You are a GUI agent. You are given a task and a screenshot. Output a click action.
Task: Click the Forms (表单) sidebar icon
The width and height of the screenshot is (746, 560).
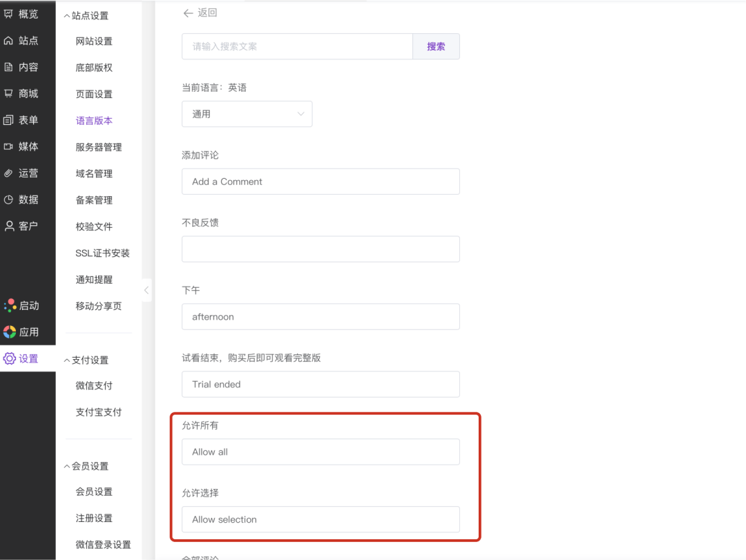point(9,120)
